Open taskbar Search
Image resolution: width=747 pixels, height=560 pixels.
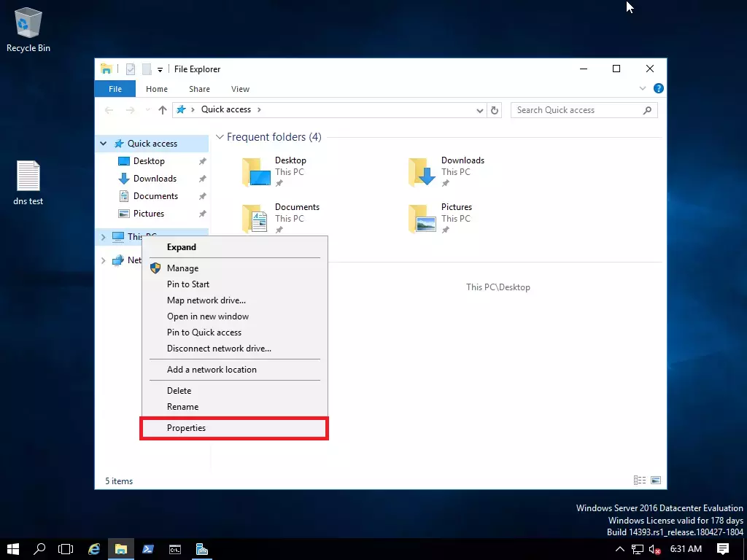tap(39, 549)
